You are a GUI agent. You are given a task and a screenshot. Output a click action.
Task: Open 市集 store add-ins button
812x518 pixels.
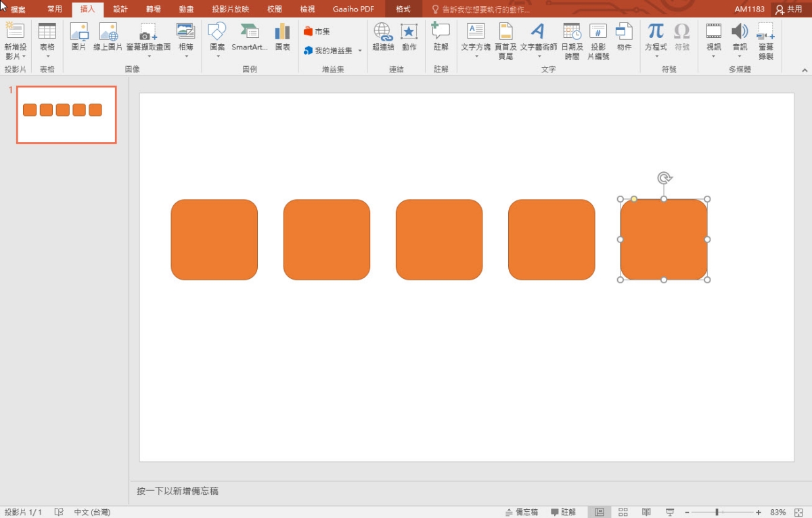point(317,31)
